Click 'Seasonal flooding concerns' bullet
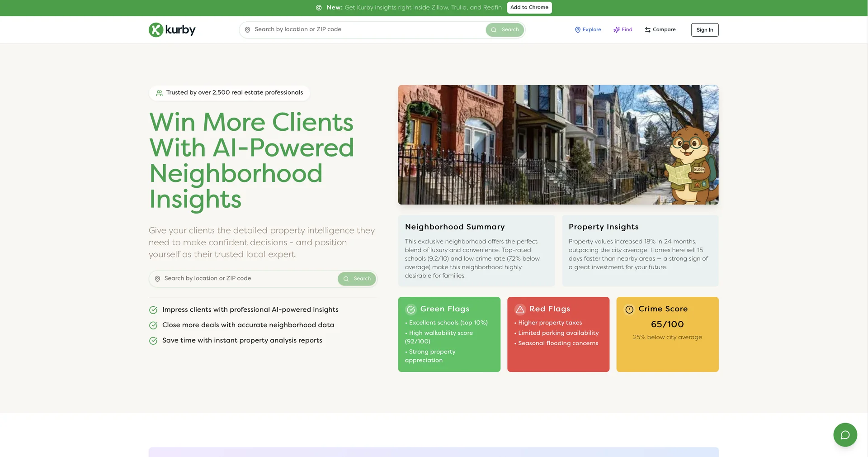Screen dimensions: 868x457 coord(556,343)
